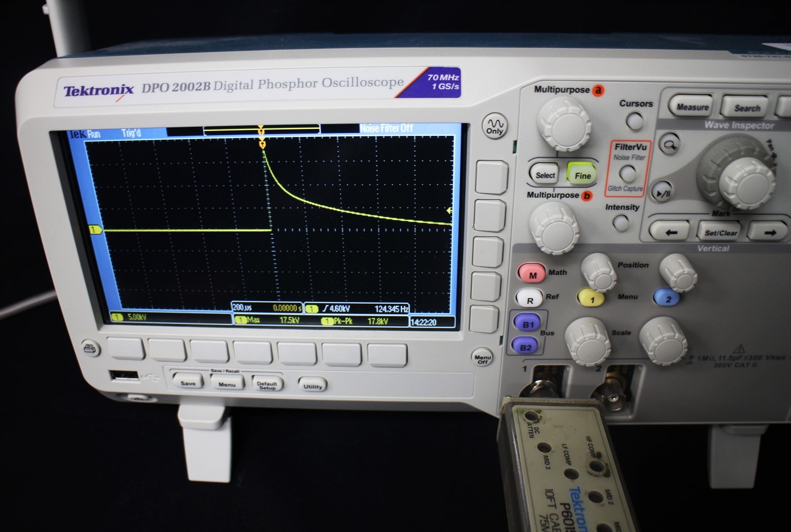Click the bottommost side bezel button by screen

tap(484, 318)
